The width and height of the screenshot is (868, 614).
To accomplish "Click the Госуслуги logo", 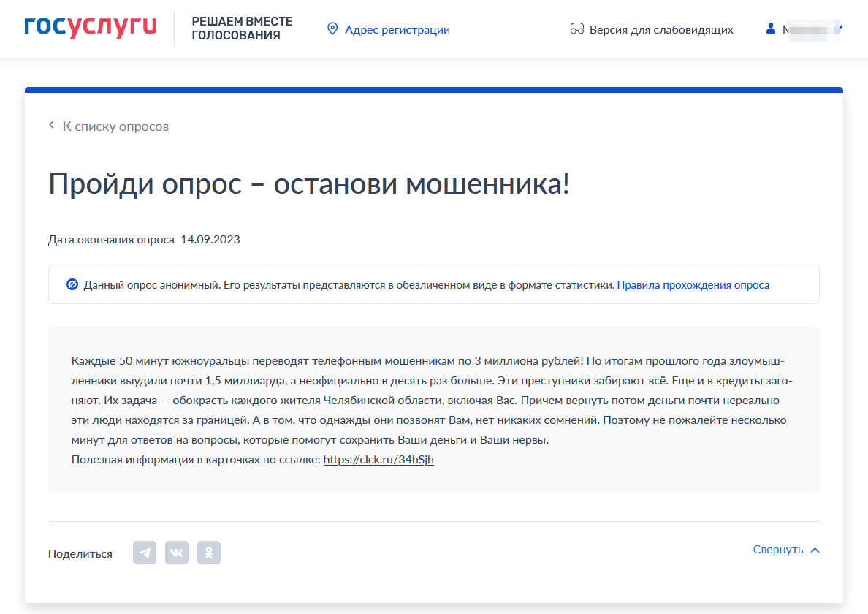I will coord(91,27).
